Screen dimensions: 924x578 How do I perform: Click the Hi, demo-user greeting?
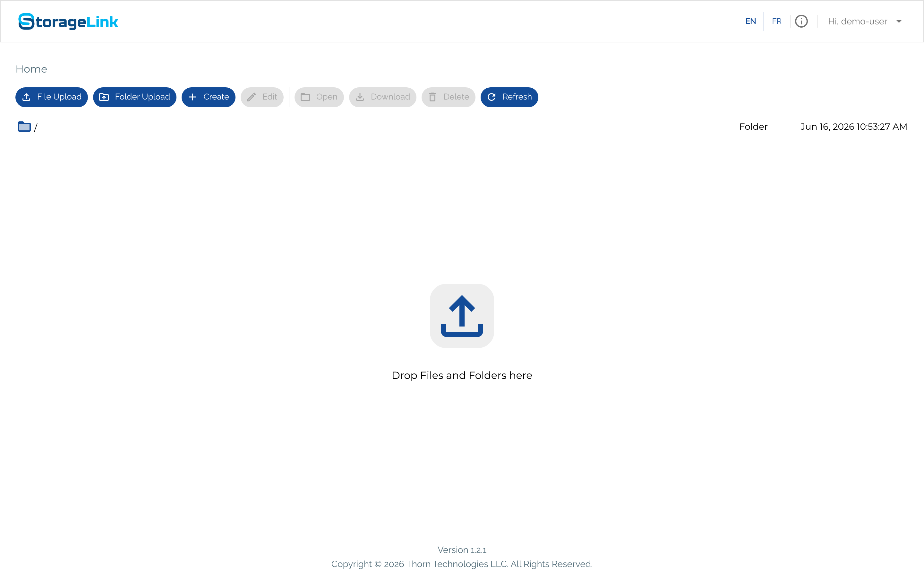(857, 22)
